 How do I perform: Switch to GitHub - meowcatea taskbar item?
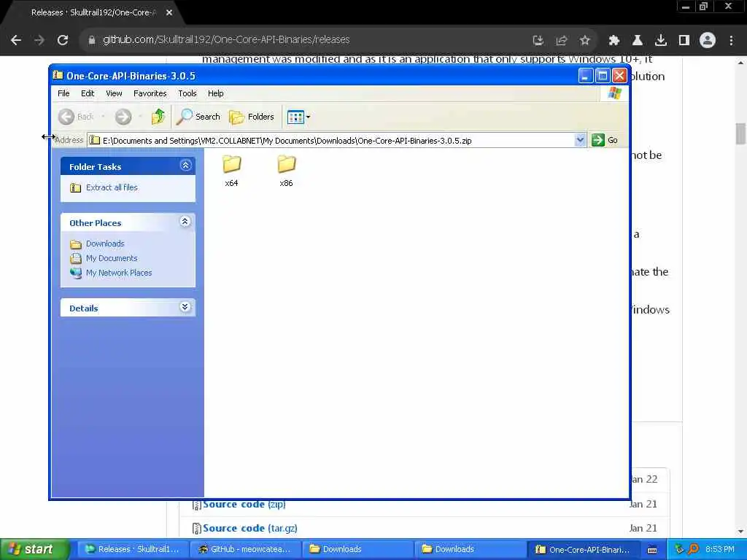(x=245, y=549)
